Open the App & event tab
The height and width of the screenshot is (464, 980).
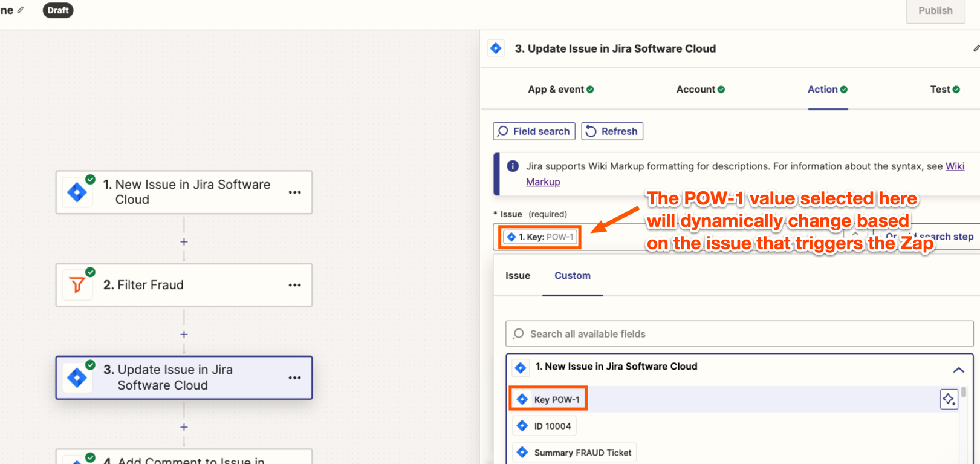point(560,89)
